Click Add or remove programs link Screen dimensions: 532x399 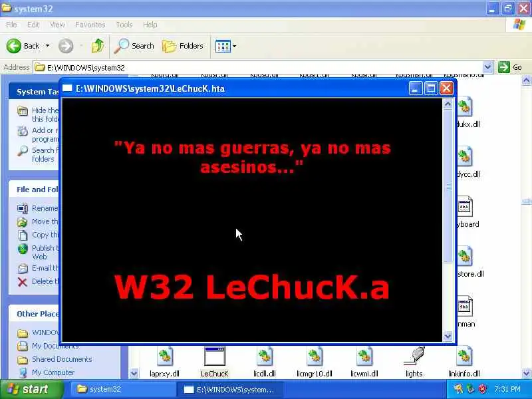(38, 134)
